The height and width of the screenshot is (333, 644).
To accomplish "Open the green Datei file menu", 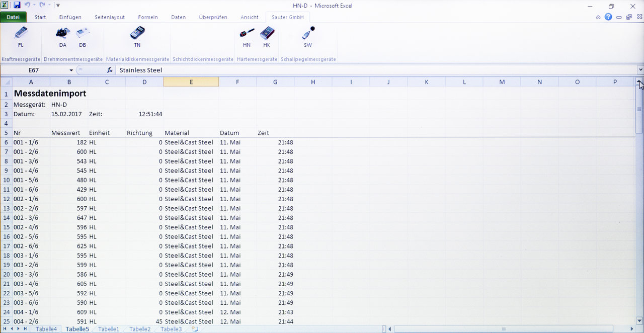I will [x=14, y=17].
